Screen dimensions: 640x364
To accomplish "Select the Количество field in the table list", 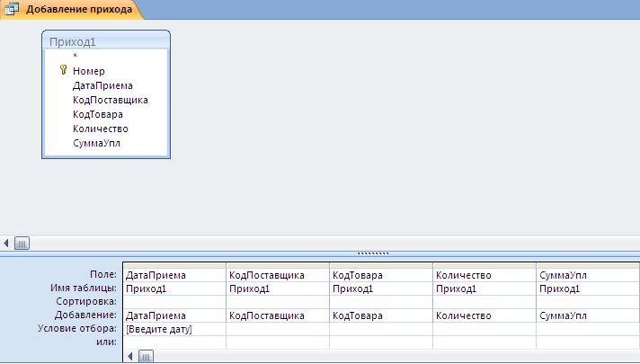I will pyautogui.click(x=101, y=129).
